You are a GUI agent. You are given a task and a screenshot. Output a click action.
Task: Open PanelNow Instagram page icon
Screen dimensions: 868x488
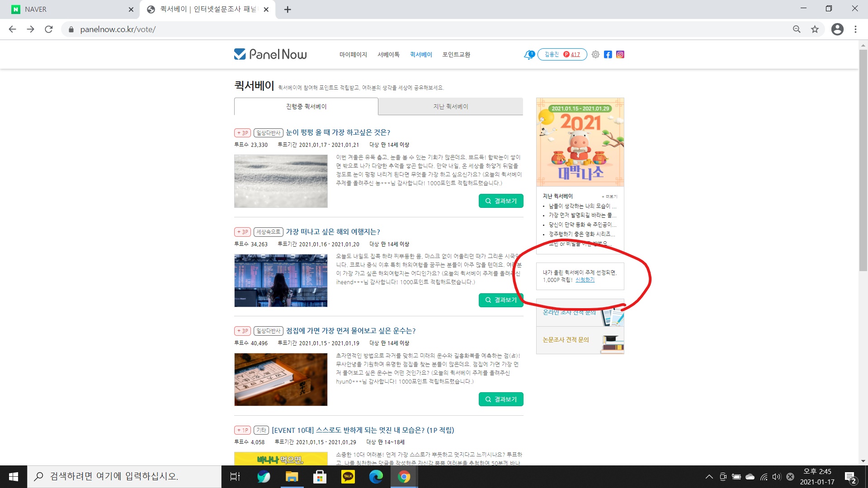tap(620, 55)
